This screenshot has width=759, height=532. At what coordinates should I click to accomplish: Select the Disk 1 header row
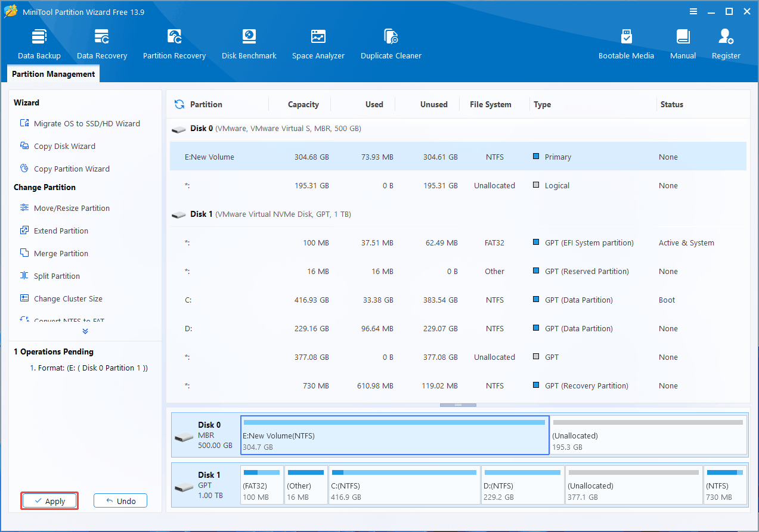coord(458,214)
